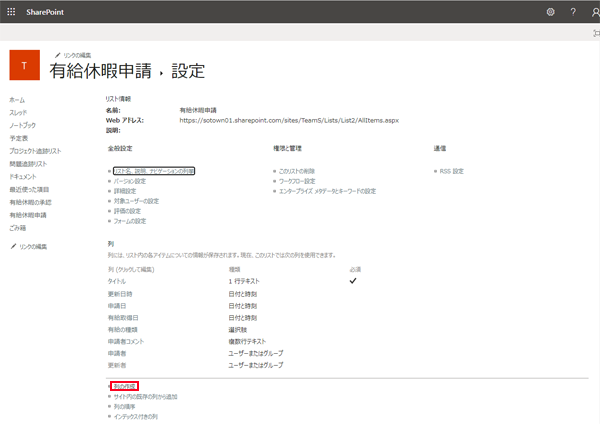
Task: Edit the タイトル column
Action: [x=117, y=281]
